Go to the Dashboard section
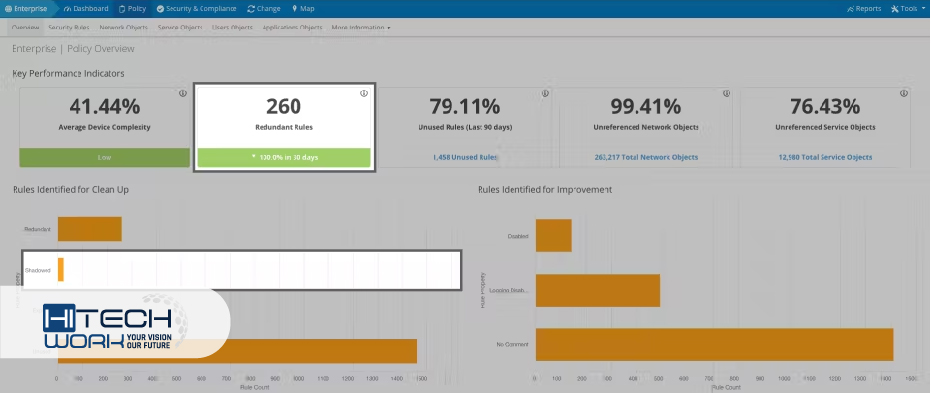This screenshot has height=393, width=931. pyautogui.click(x=86, y=9)
